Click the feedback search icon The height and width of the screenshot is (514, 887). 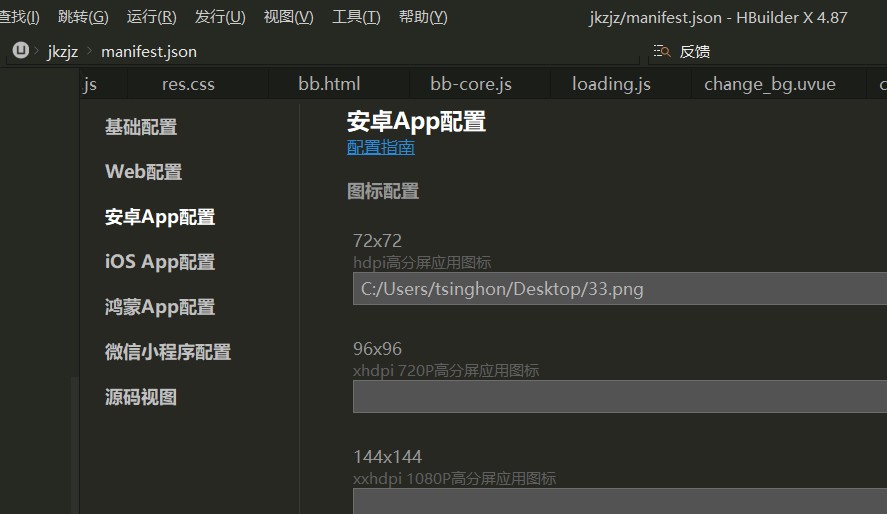tap(661, 51)
